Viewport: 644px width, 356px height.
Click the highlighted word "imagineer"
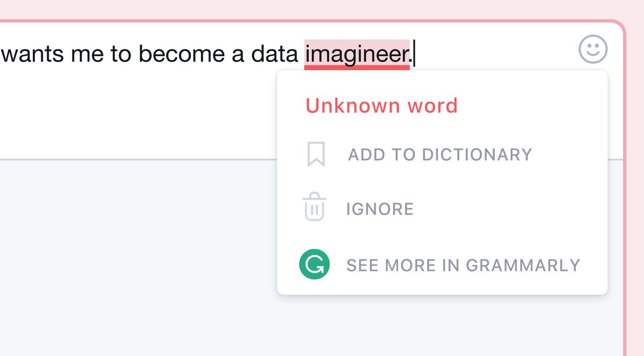point(356,54)
